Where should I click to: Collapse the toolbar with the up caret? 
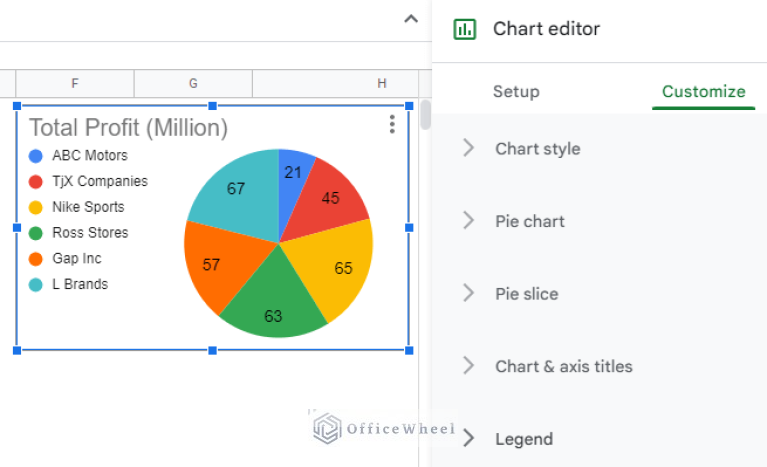click(x=411, y=19)
